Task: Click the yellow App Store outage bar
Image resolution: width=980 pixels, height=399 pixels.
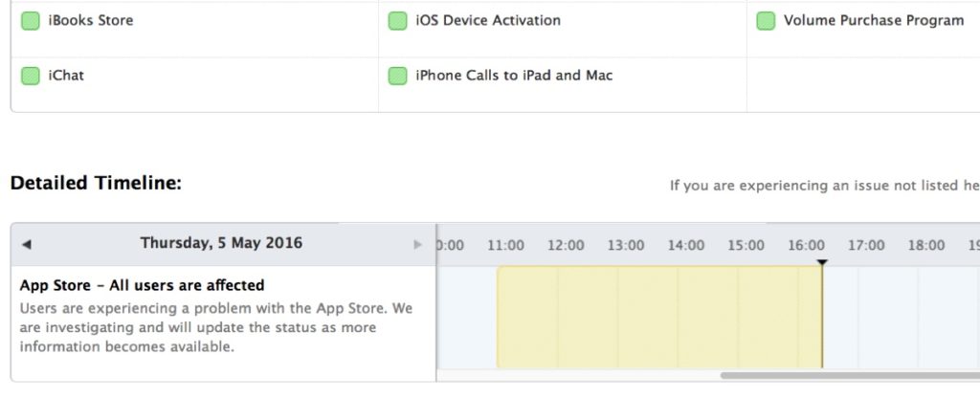Action: [x=658, y=318]
